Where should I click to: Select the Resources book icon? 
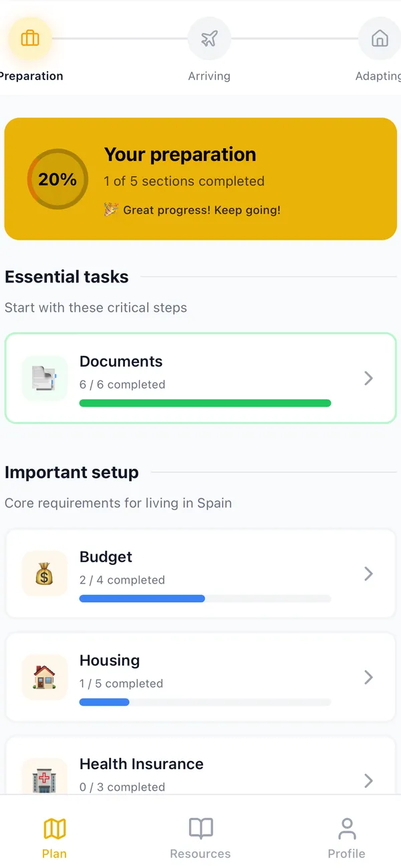[x=200, y=827]
